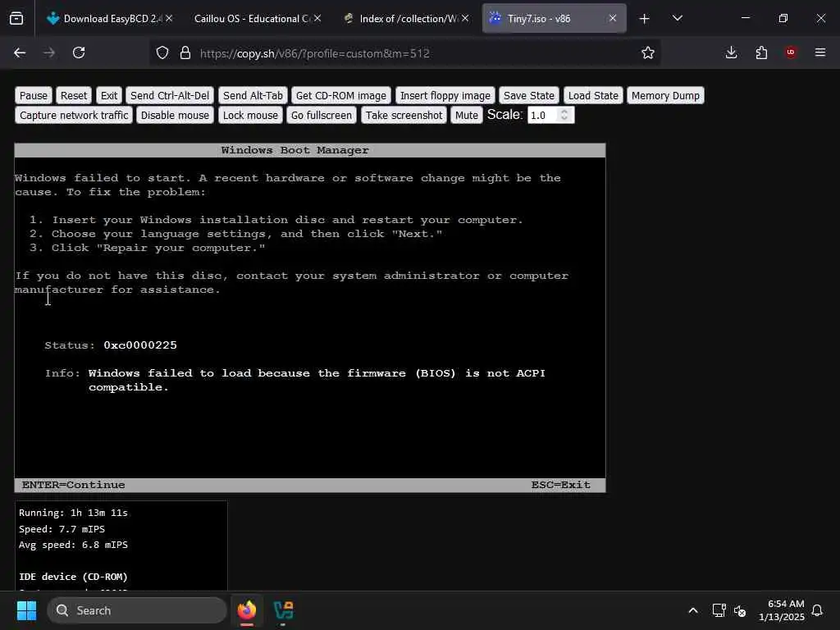Load a saved emulator state
This screenshot has height=630, width=840.
(x=593, y=95)
